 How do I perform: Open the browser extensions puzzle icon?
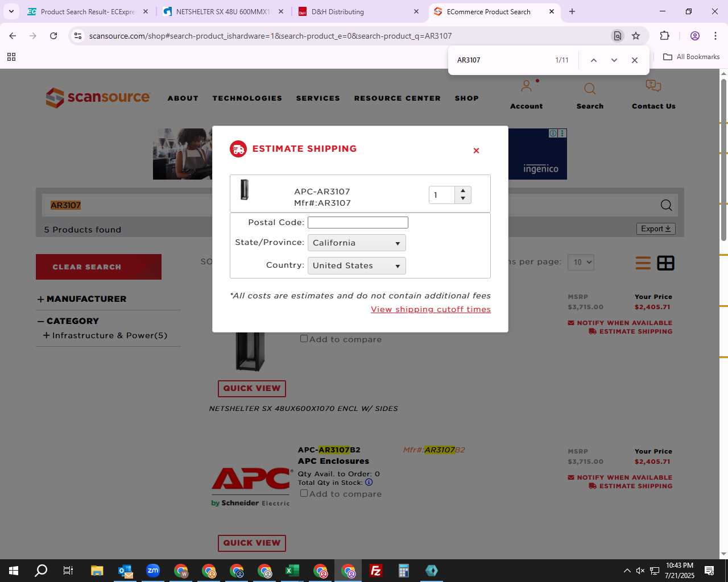click(664, 36)
